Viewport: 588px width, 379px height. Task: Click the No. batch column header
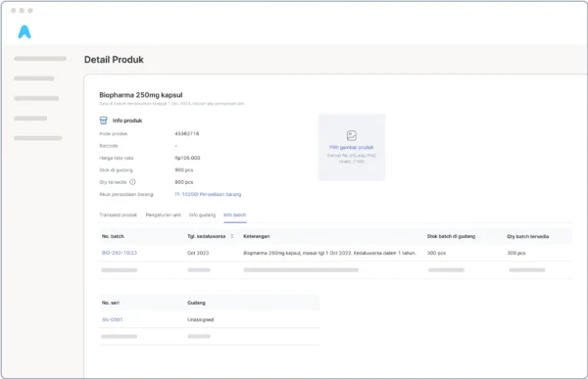point(113,236)
